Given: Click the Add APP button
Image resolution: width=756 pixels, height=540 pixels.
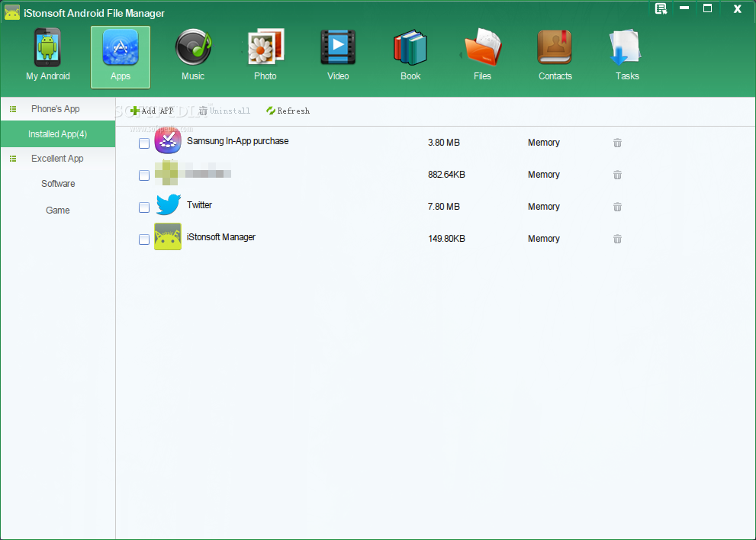Looking at the screenshot, I should [x=152, y=111].
